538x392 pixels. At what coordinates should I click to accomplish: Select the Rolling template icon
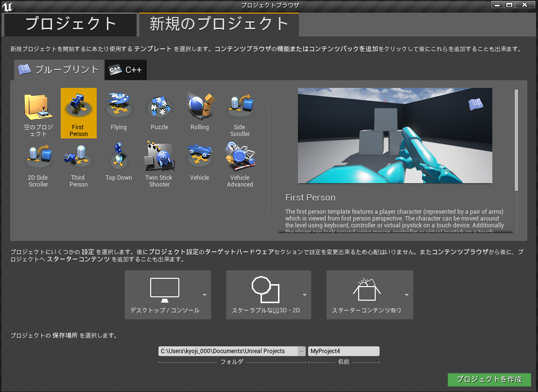[x=199, y=107]
